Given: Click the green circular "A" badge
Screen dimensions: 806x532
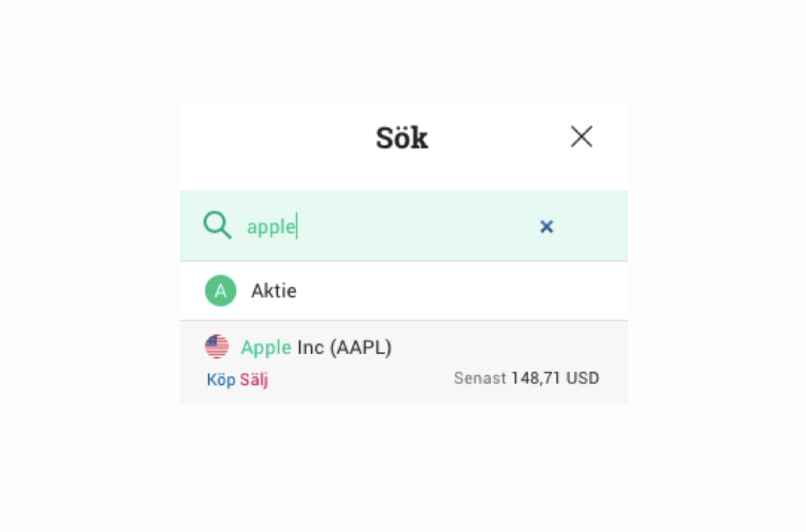Looking at the screenshot, I should click(x=220, y=290).
